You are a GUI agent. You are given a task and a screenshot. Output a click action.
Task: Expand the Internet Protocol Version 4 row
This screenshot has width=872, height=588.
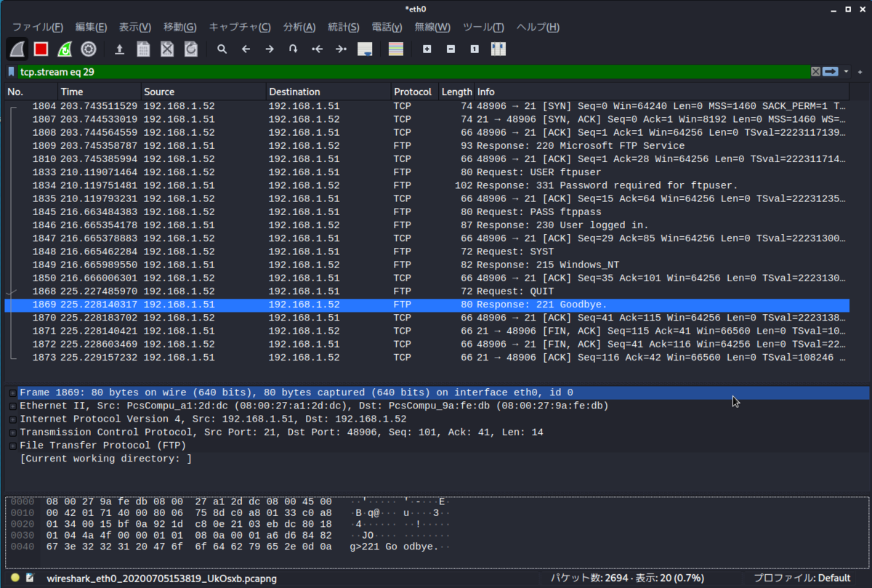[12, 419]
